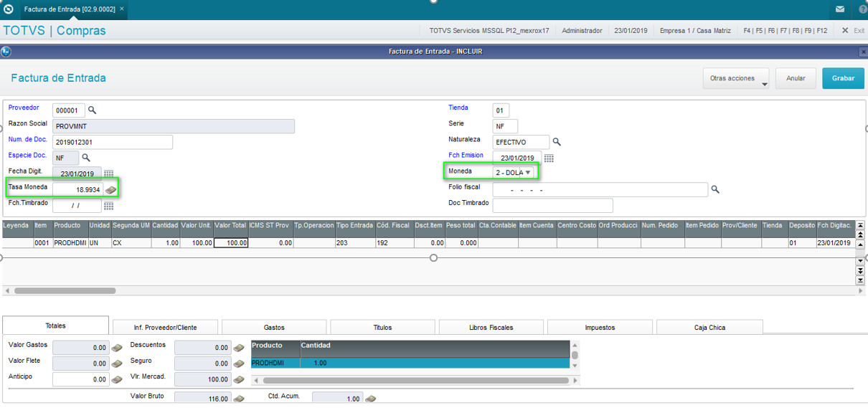Click the Folio fiscal search magnifier
This screenshot has height=408, width=868.
click(715, 189)
